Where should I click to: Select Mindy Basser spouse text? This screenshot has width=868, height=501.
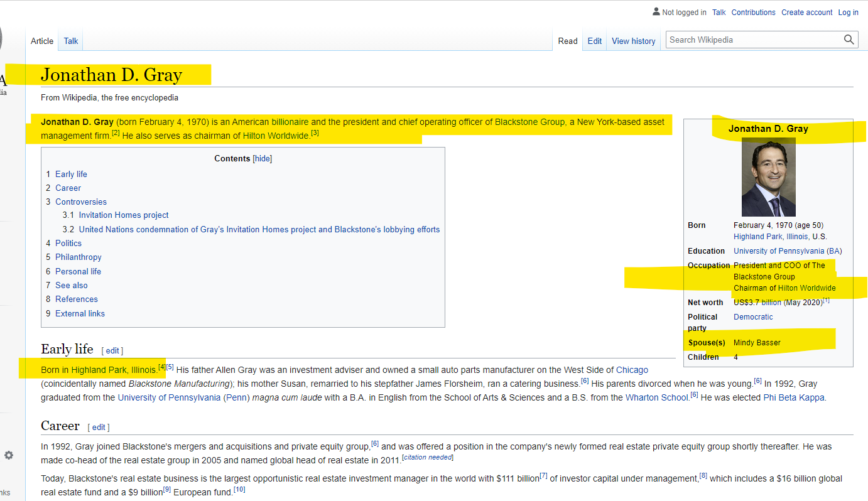pyautogui.click(x=757, y=343)
